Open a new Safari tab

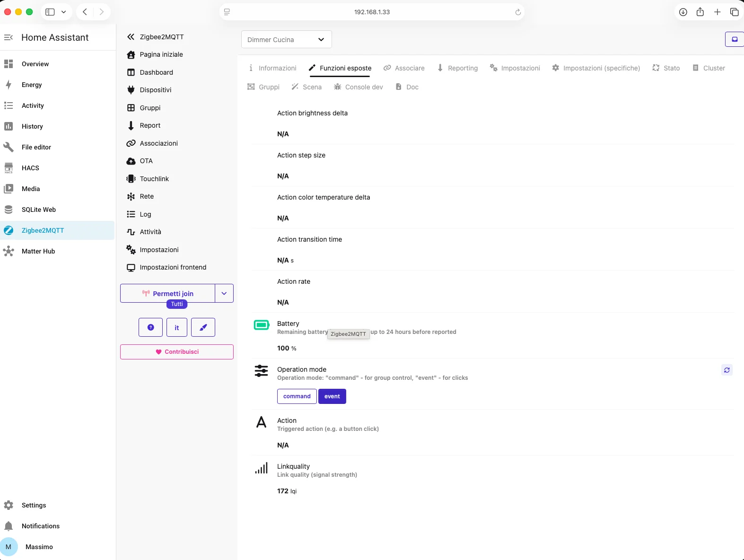[718, 12]
